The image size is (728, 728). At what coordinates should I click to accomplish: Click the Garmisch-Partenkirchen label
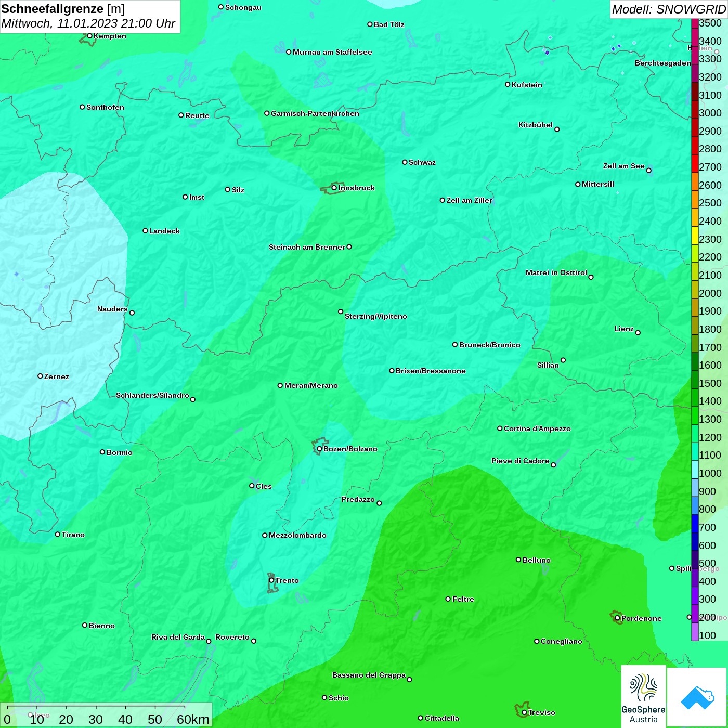pos(315,113)
